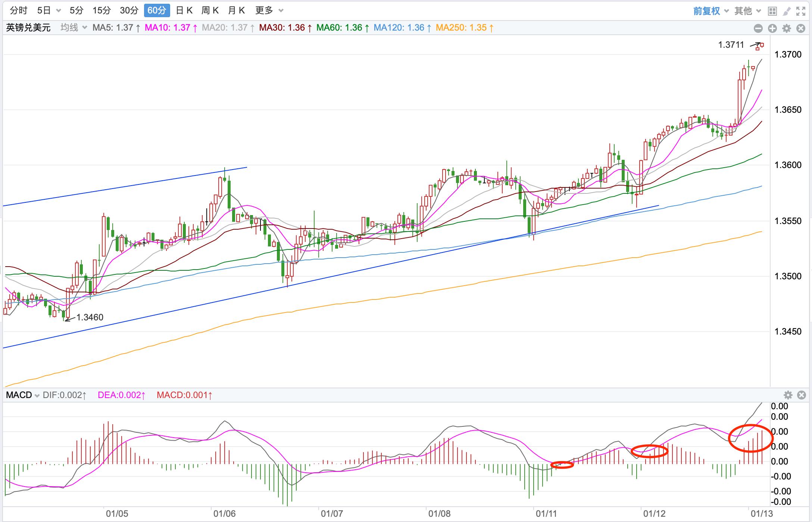Click the 周K weekly chart tab
This screenshot has width=812, height=522.
(210, 10)
